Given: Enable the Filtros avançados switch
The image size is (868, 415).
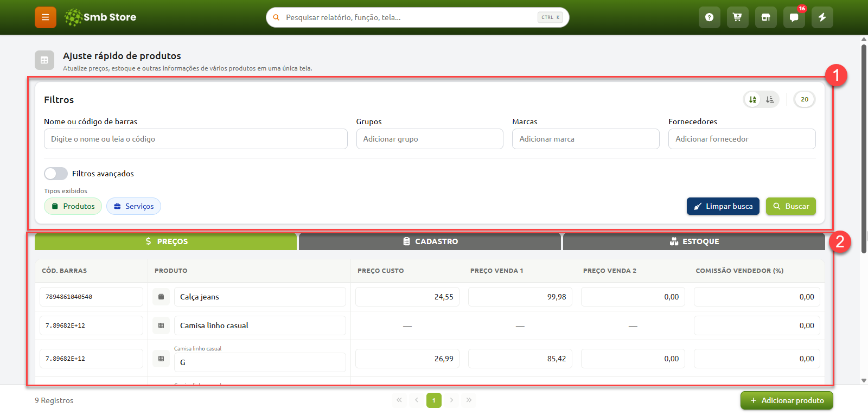Looking at the screenshot, I should point(56,174).
